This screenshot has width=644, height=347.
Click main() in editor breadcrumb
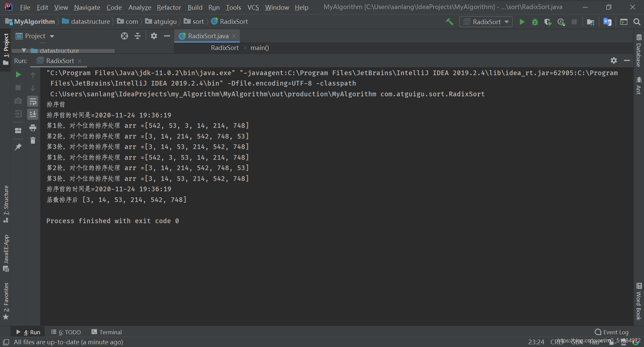[x=260, y=48]
